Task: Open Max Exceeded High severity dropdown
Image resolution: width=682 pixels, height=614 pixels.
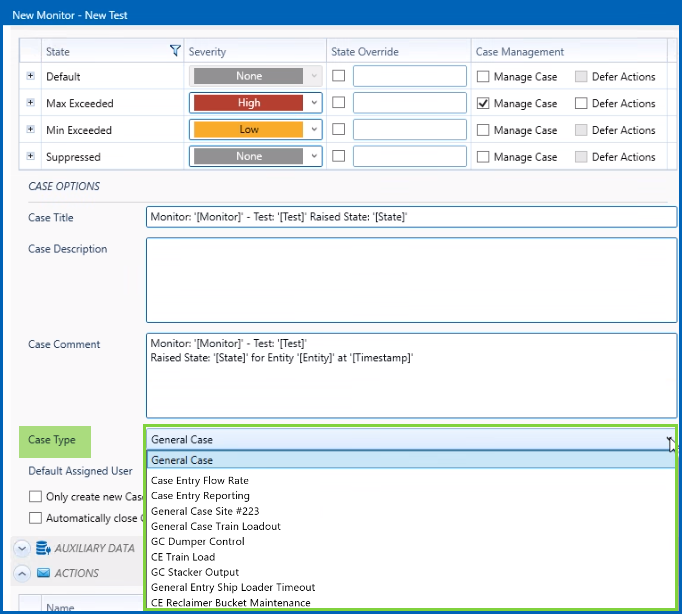Action: 314,103
